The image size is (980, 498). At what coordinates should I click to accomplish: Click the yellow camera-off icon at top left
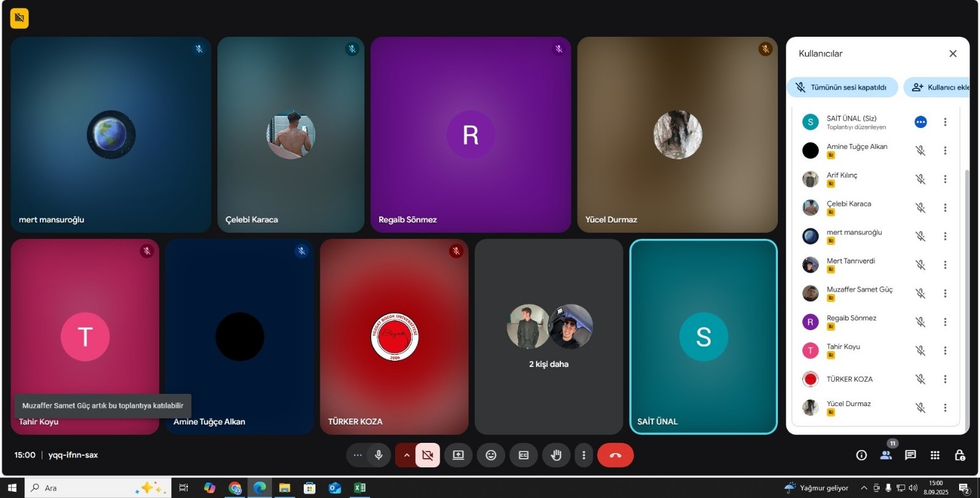(x=19, y=18)
